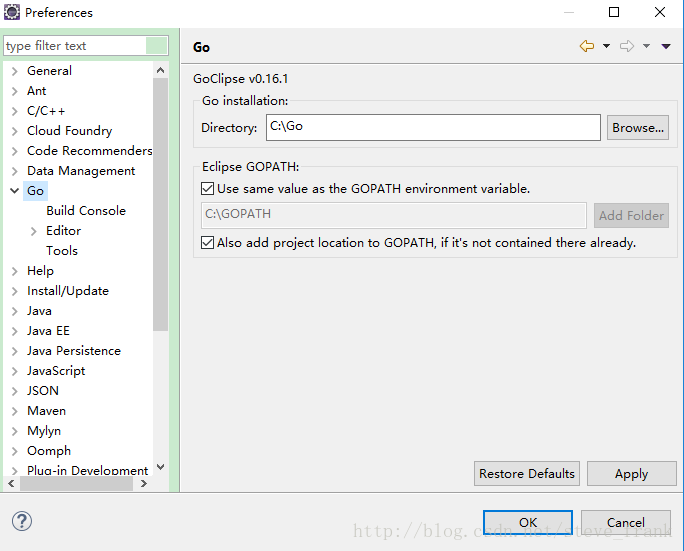Click the horizontal scroll right arrow
Screen dimensions: 684x551
click(144, 483)
